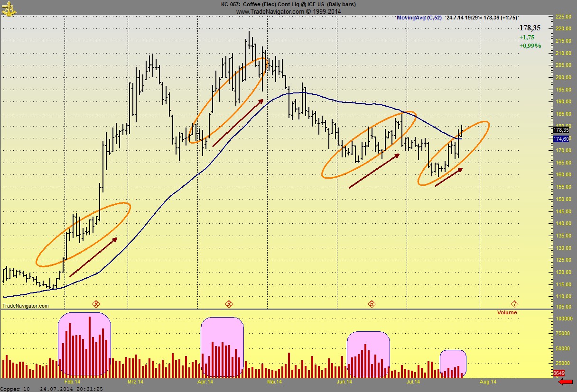Click the 225,00 price axis value
The image size is (577, 392).
click(x=562, y=17)
